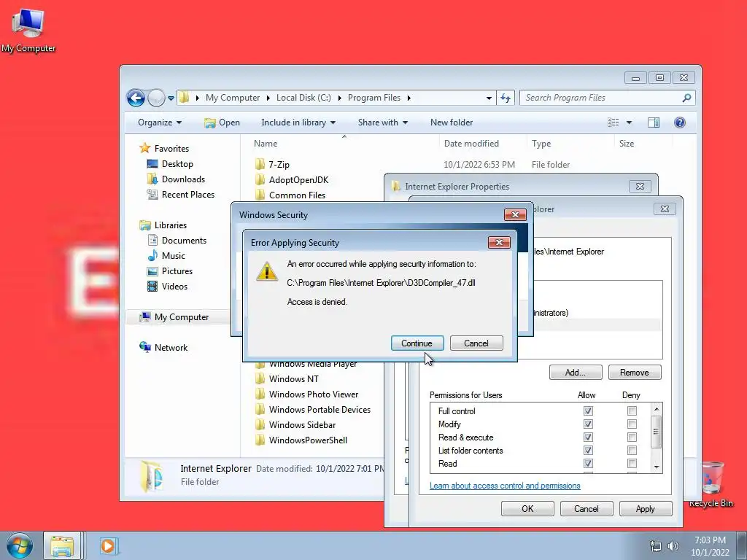Select the Windows Sidebar folder icon
This screenshot has width=747, height=560.
pos(260,425)
